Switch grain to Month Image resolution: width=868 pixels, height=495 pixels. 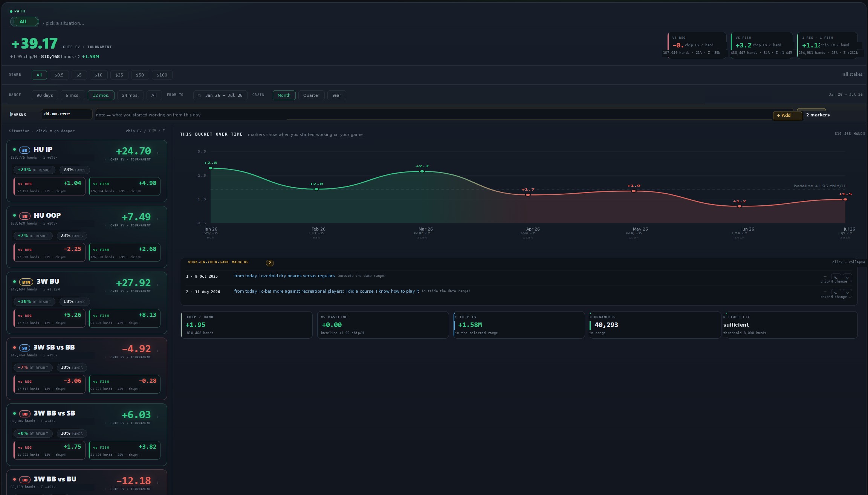coord(284,95)
